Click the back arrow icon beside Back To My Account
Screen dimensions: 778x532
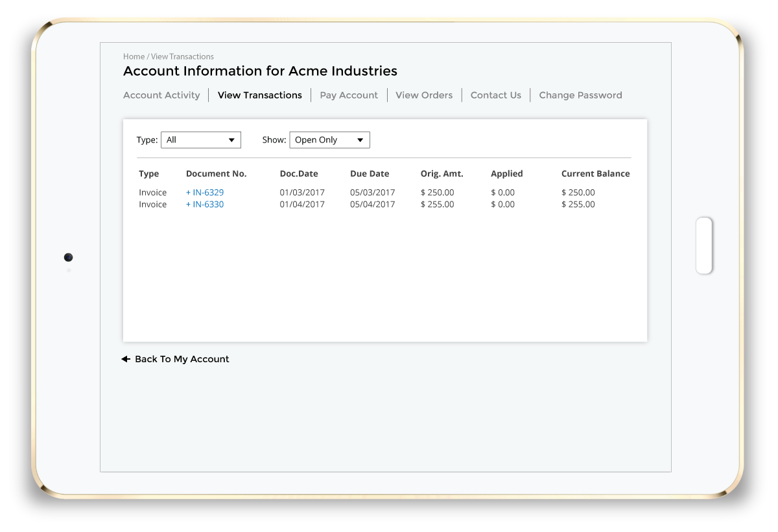click(126, 359)
